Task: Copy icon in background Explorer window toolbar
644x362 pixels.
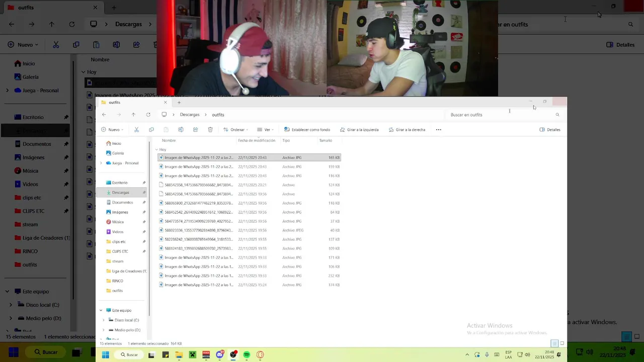Action: [x=76, y=45]
